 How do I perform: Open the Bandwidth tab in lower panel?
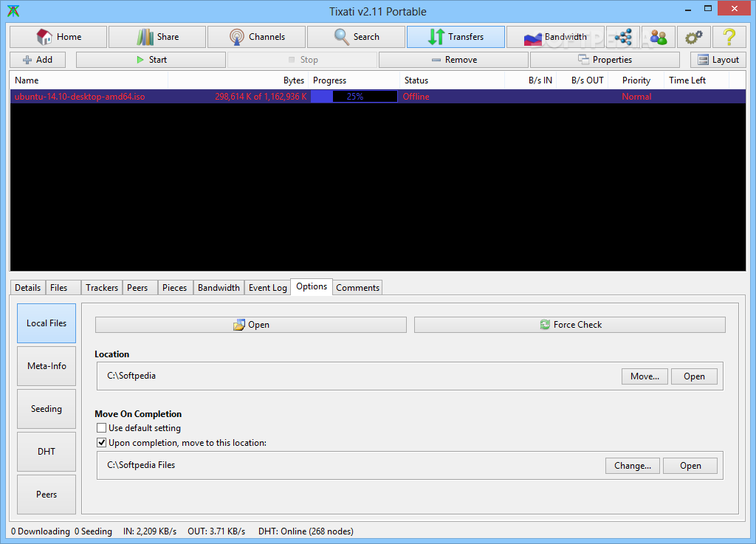(219, 288)
